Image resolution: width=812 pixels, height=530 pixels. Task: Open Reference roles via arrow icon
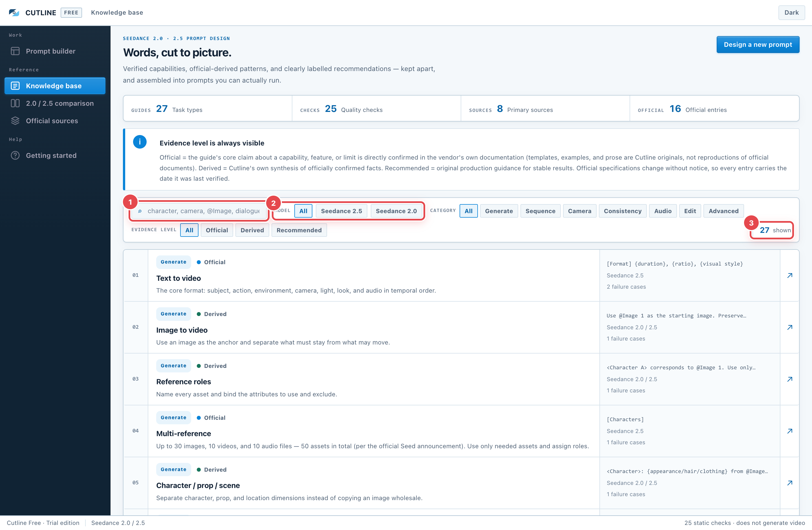pos(789,379)
